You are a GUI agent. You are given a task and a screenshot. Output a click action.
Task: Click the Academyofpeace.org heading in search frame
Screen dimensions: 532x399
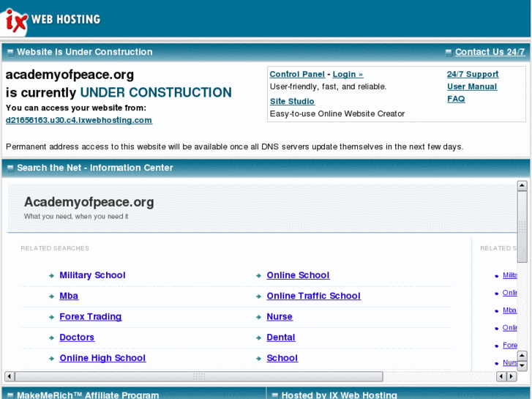89,202
